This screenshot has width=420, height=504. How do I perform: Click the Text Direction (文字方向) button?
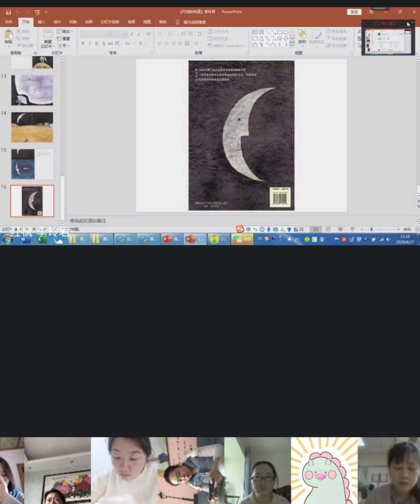click(220, 31)
